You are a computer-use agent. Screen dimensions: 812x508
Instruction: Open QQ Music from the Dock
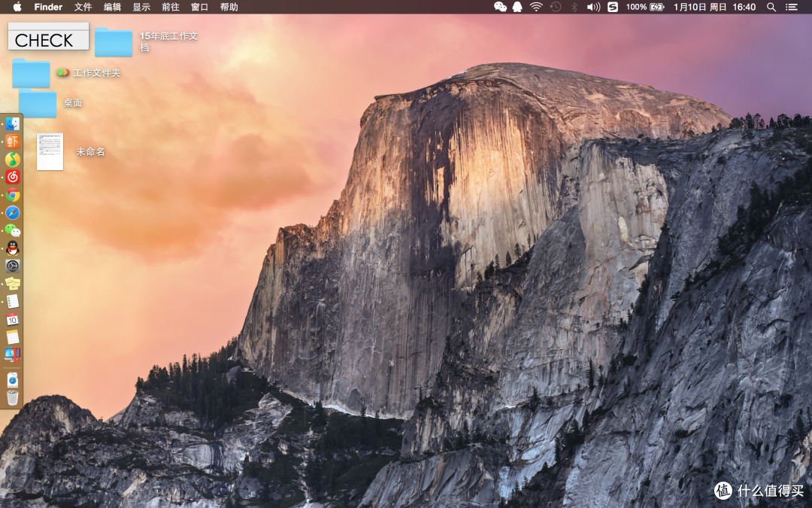tap(13, 159)
